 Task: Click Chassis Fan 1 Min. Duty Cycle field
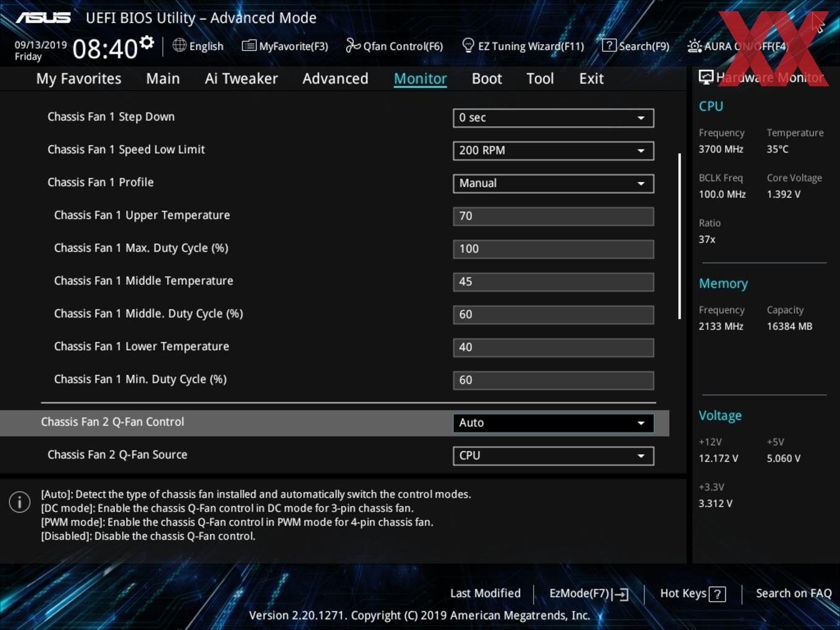pos(553,380)
